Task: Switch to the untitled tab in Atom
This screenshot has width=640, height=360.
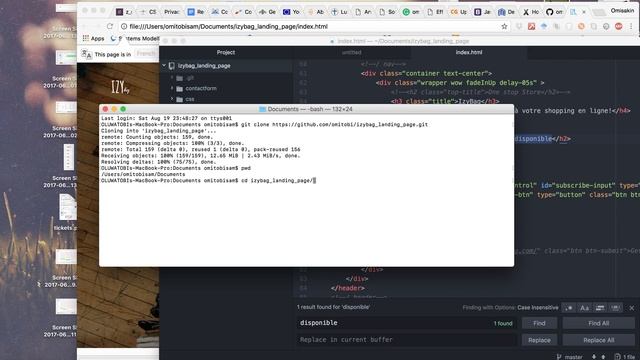Action: (351, 52)
